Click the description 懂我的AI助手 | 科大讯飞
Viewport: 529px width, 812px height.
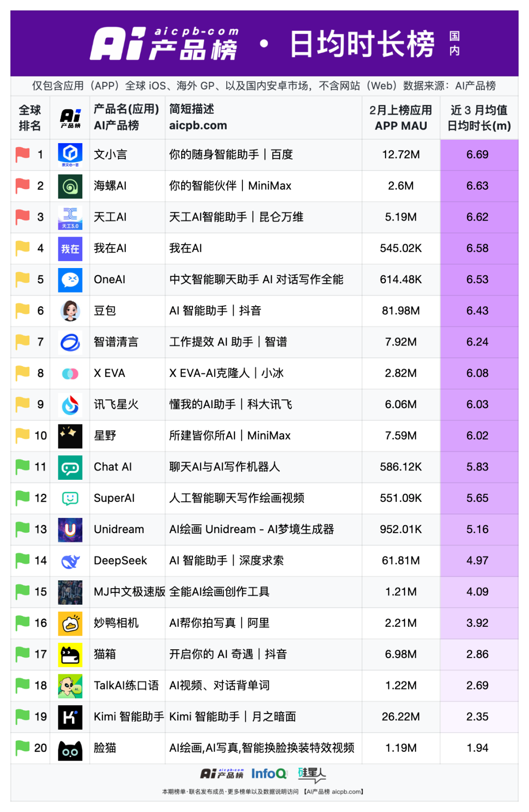[x=230, y=405]
